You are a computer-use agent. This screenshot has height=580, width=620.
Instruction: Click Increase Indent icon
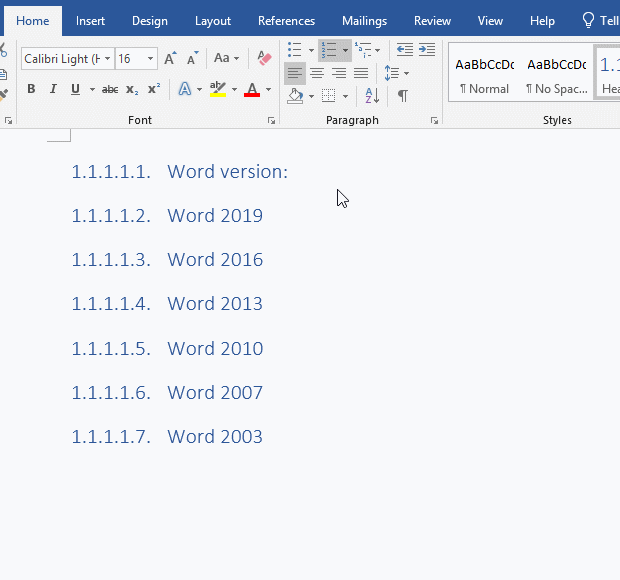tap(427, 49)
